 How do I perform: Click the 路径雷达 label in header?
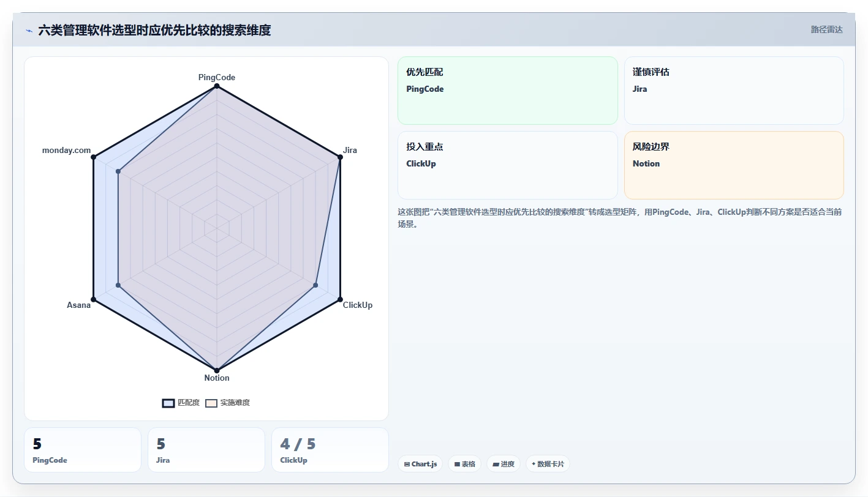tap(826, 29)
